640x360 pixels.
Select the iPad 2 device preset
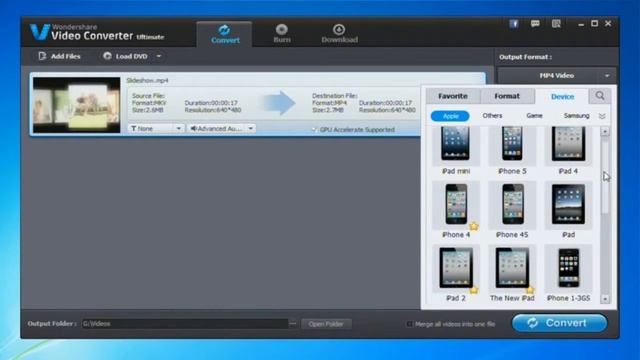click(x=456, y=273)
